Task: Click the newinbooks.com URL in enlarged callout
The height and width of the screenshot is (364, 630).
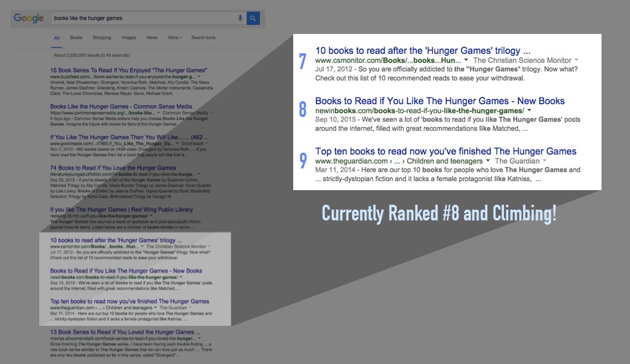Action: (x=419, y=110)
